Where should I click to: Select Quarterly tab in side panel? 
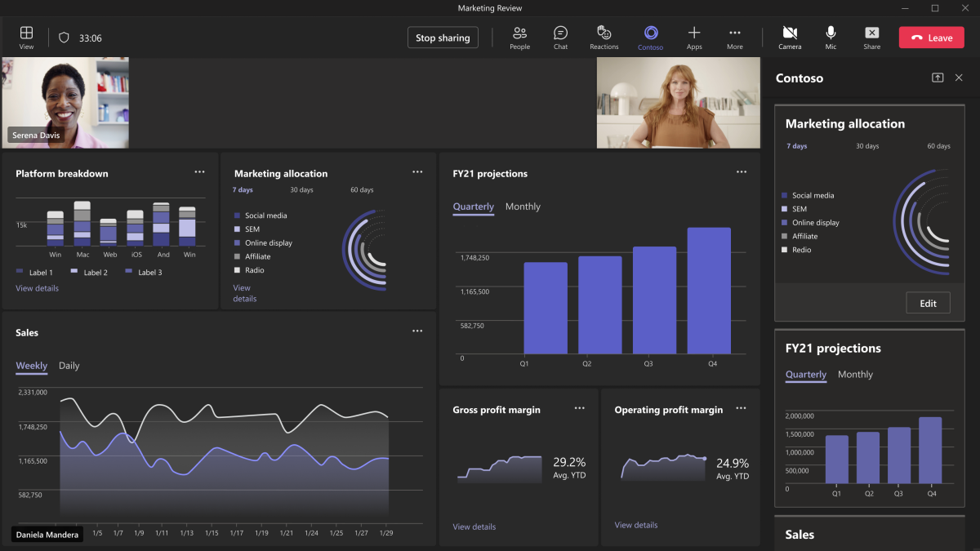pyautogui.click(x=806, y=375)
